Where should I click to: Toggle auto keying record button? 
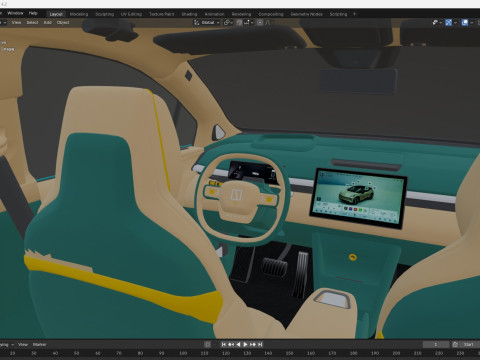(207, 344)
